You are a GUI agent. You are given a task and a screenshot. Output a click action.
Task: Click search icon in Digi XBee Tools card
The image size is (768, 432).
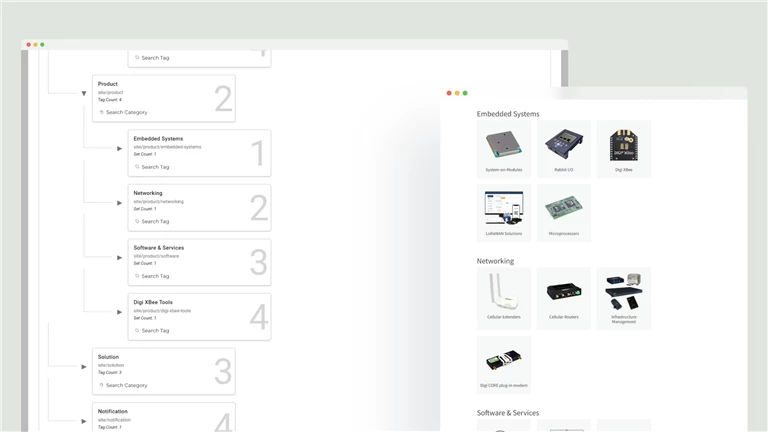137,331
